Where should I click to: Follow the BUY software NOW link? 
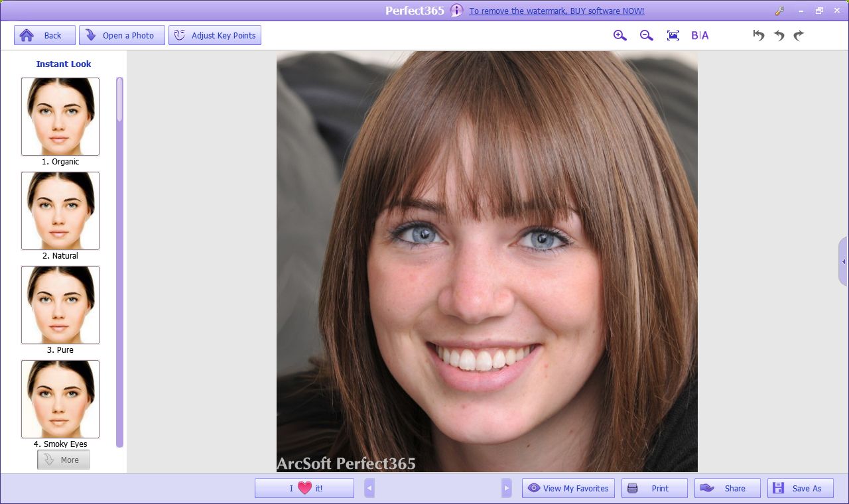[556, 11]
